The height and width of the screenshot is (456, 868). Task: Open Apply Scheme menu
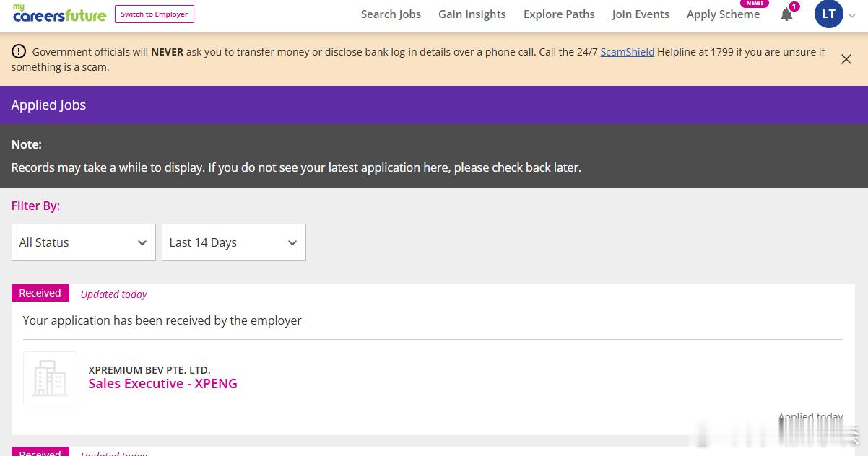point(723,14)
